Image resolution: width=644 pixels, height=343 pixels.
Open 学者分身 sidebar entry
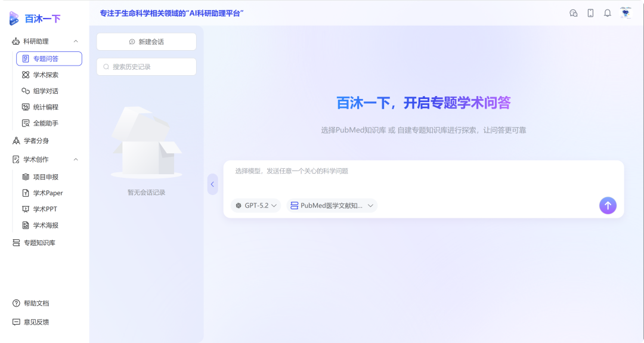(x=36, y=141)
